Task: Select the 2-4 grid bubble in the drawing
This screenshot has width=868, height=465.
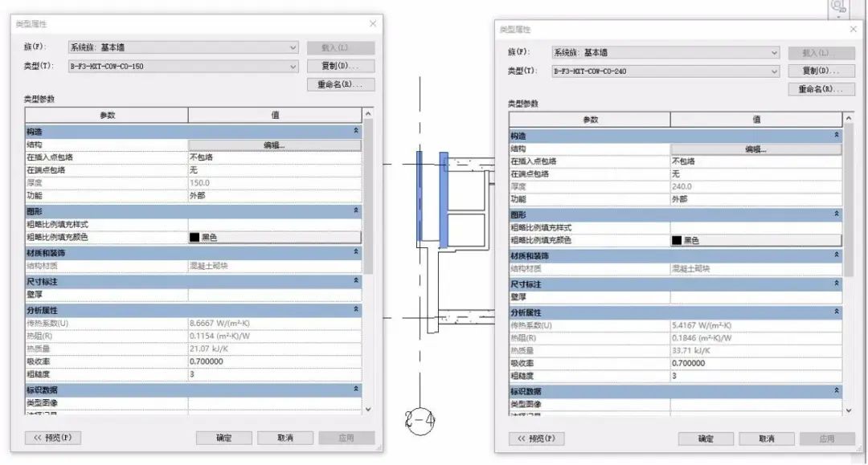Action: [420, 420]
